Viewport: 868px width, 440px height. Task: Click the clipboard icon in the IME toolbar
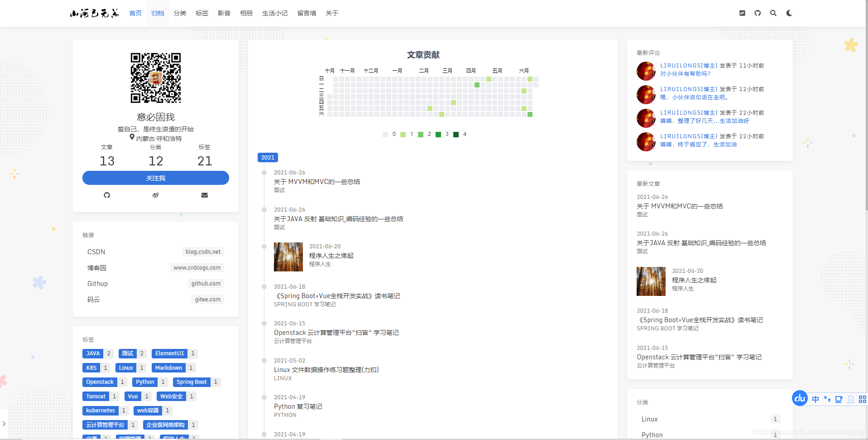839,399
